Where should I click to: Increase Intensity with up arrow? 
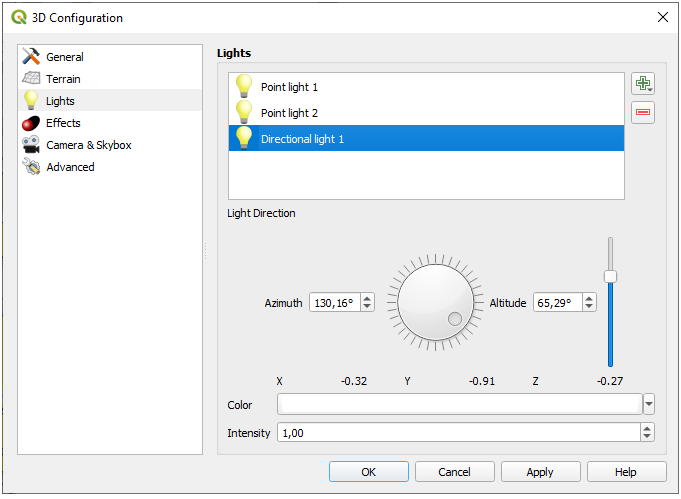click(x=647, y=428)
